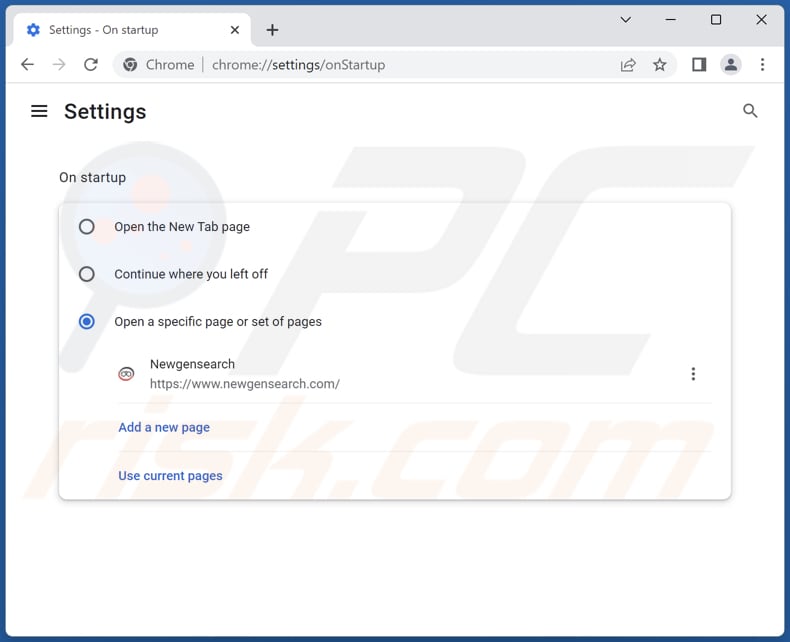Expand the tab search chevron
The height and width of the screenshot is (642, 790).
[625, 20]
